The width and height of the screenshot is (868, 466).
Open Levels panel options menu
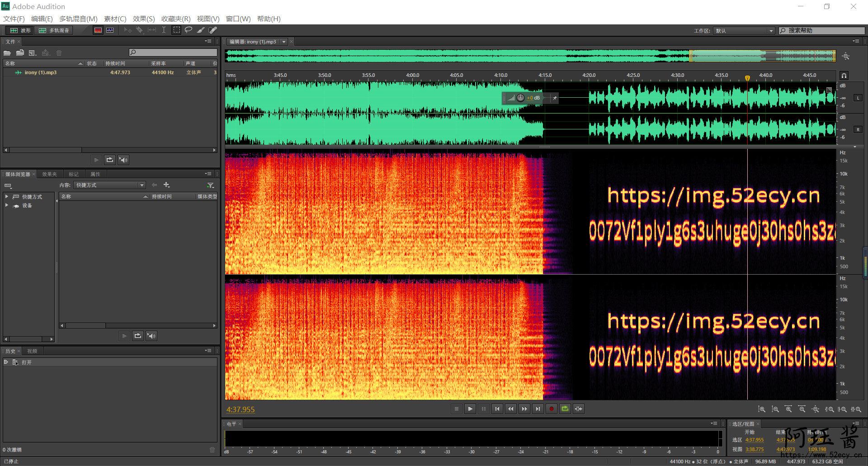coord(714,423)
